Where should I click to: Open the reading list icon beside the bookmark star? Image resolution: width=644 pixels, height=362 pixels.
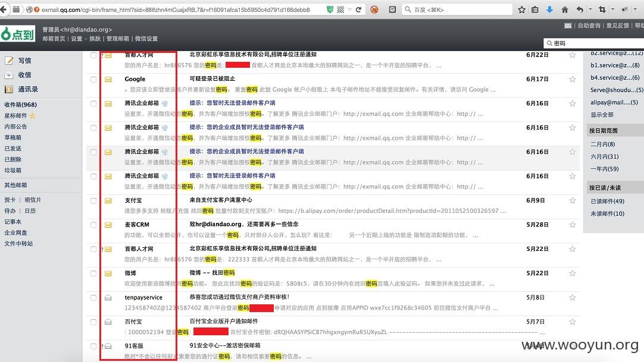pyautogui.click(x=534, y=10)
